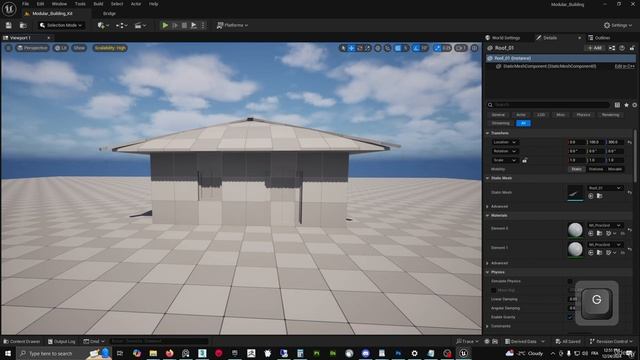Viewport: 640px width, 360px height.
Task: Switch to the Bridge tab
Action: (109, 13)
